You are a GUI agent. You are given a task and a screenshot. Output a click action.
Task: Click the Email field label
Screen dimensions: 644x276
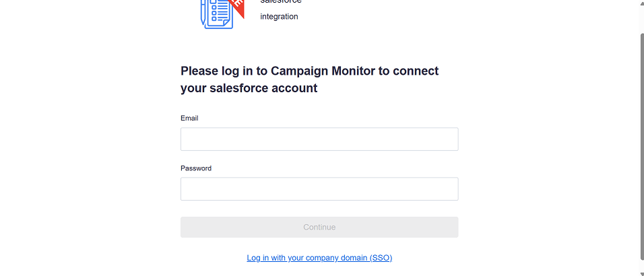(189, 118)
